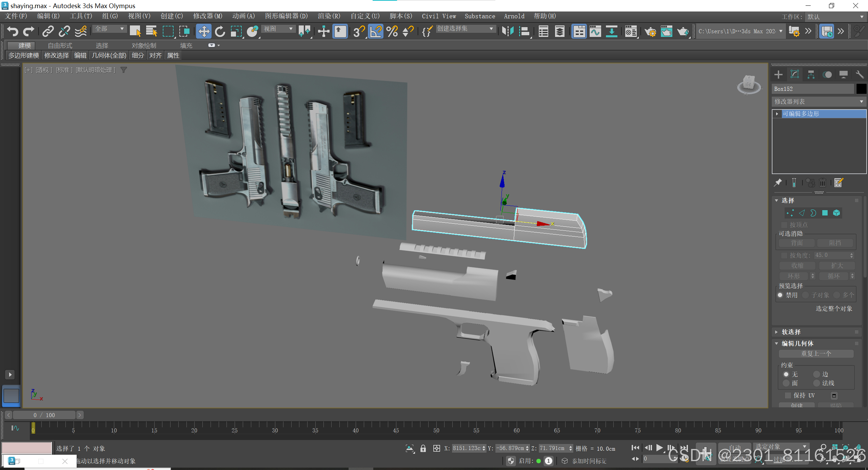Open the Hierarchy panel tab icon
868x470 pixels.
pos(811,75)
